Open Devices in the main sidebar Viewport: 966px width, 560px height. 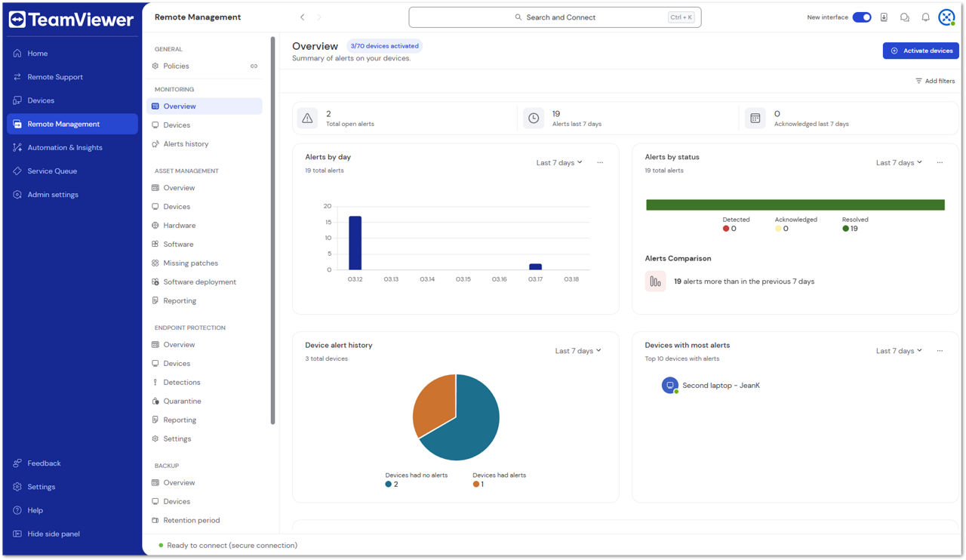click(72, 100)
